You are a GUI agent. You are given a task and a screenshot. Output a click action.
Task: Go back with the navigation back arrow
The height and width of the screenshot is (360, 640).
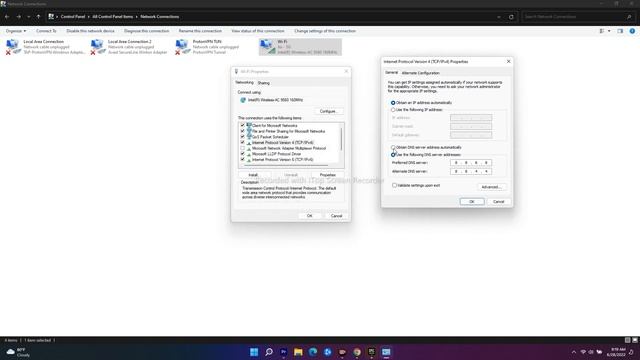click(7, 17)
